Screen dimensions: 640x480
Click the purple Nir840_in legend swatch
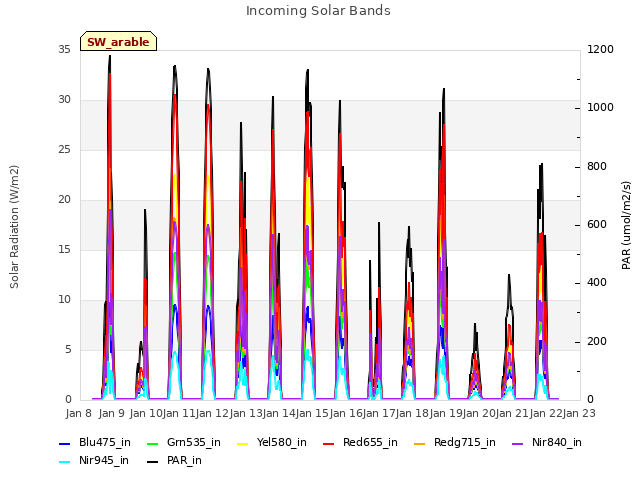pos(518,443)
